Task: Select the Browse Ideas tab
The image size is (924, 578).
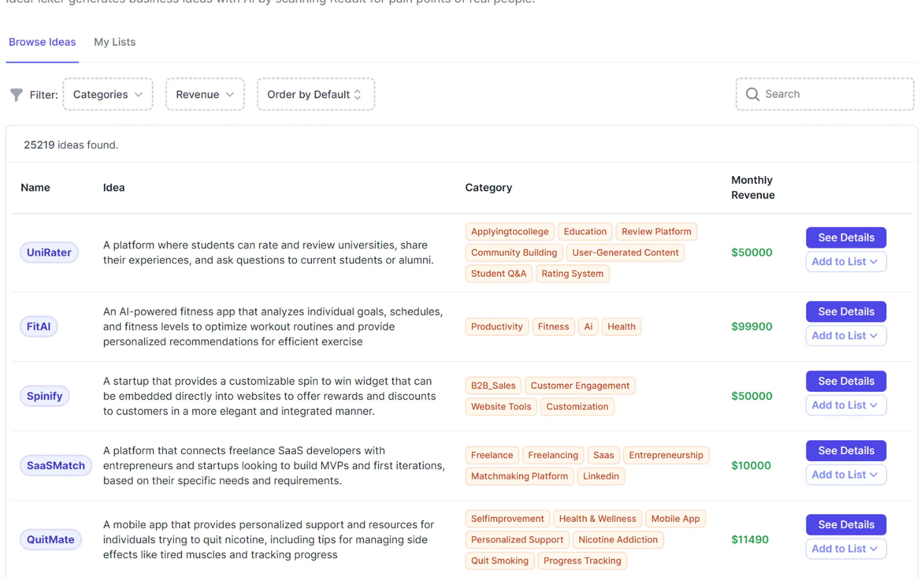Action: coord(43,42)
